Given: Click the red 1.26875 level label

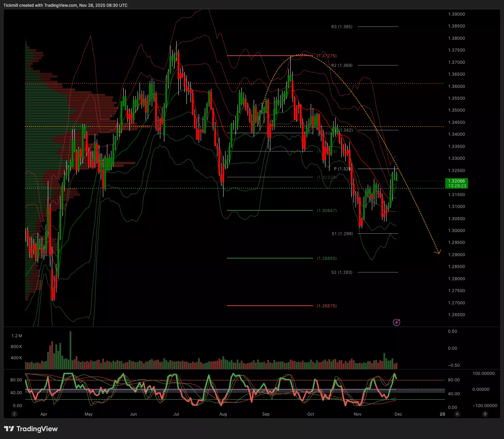Looking at the screenshot, I should pos(327,306).
